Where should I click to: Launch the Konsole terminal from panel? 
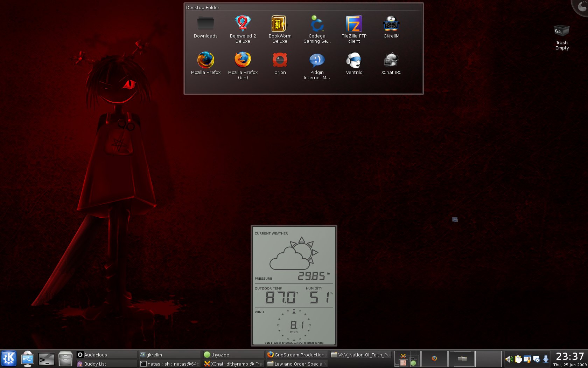click(46, 359)
